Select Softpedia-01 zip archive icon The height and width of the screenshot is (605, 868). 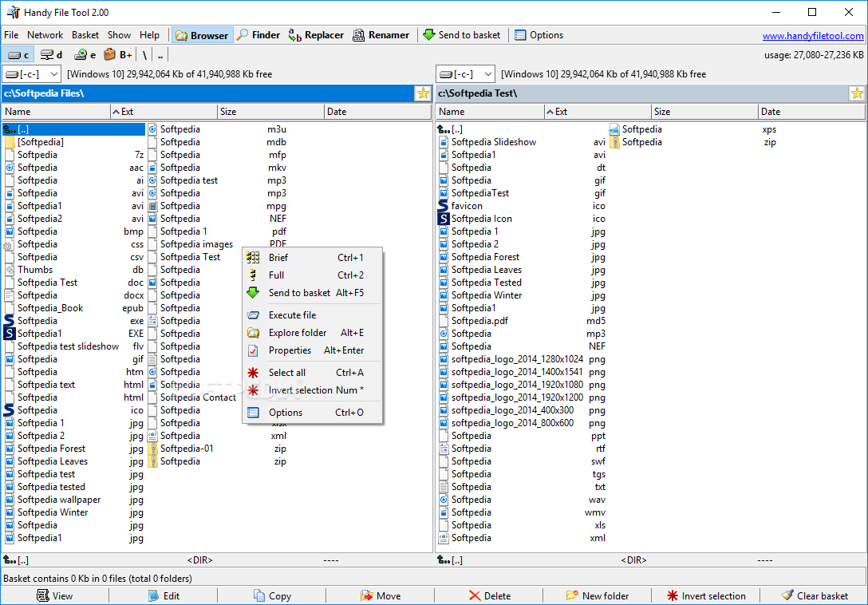click(152, 449)
